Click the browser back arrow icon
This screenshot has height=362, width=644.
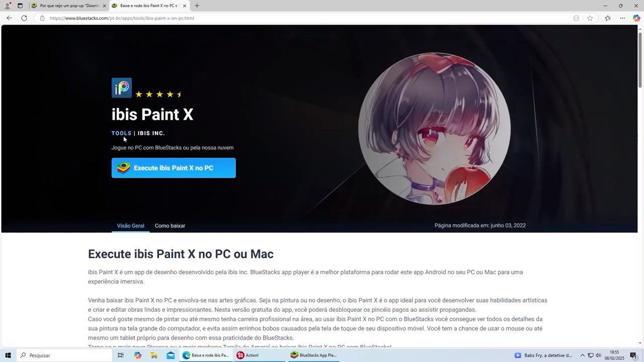[x=9, y=18]
